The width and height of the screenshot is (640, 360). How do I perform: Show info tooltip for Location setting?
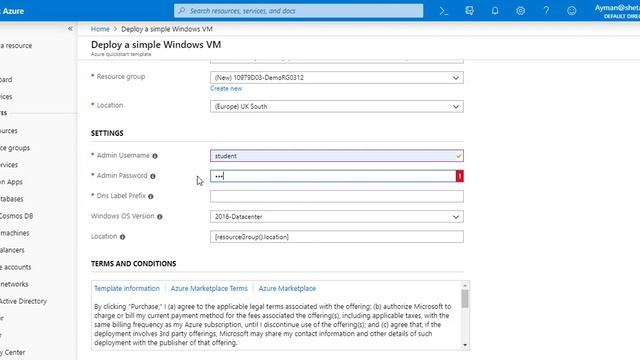click(x=122, y=237)
